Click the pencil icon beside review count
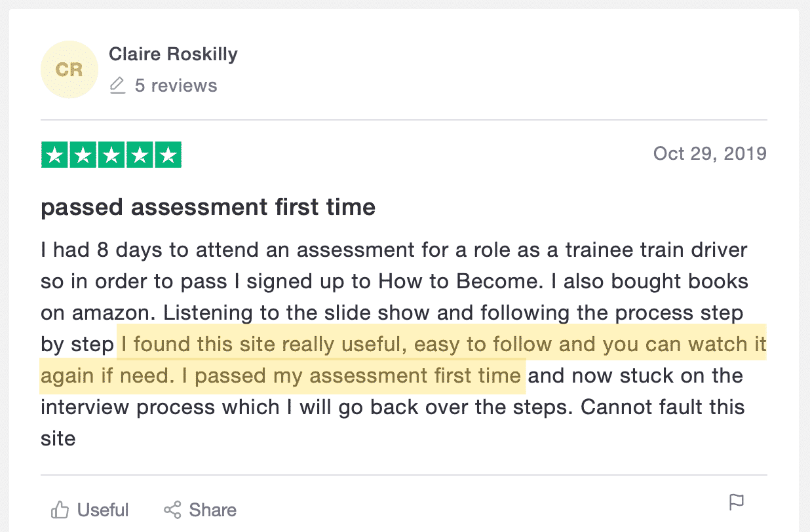The width and height of the screenshot is (810, 532). coord(117,86)
